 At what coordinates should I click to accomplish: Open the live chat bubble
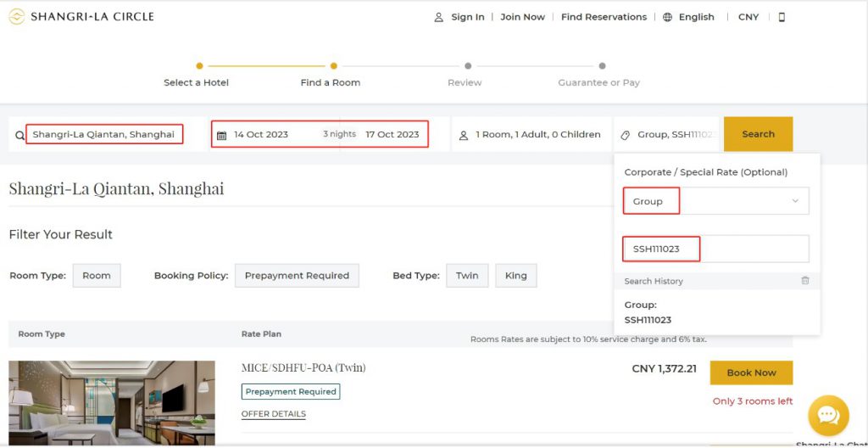pyautogui.click(x=828, y=415)
